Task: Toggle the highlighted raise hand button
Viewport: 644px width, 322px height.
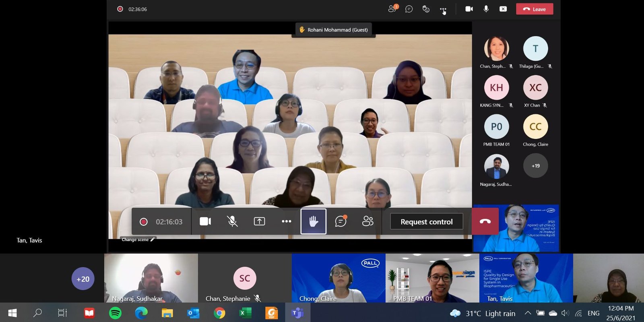Action: click(x=313, y=221)
